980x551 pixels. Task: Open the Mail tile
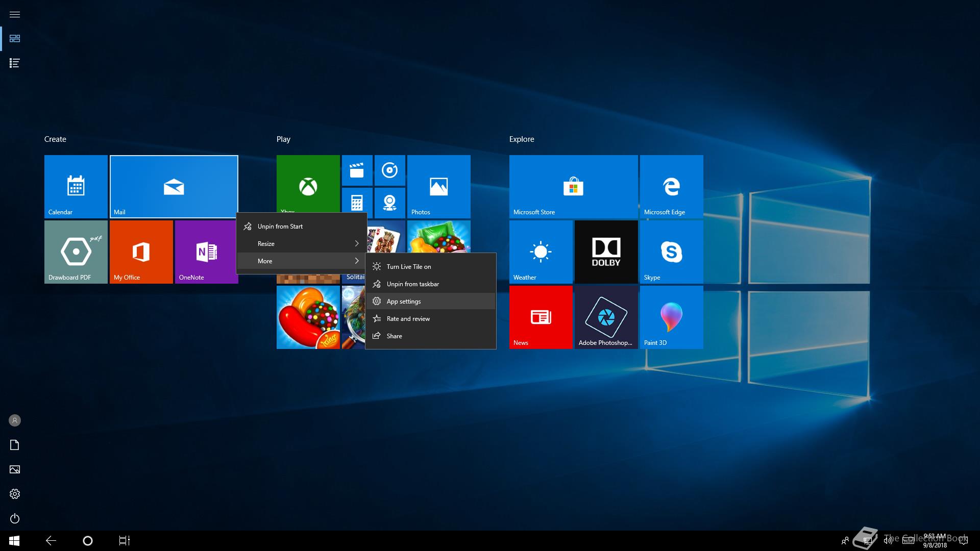tap(174, 187)
